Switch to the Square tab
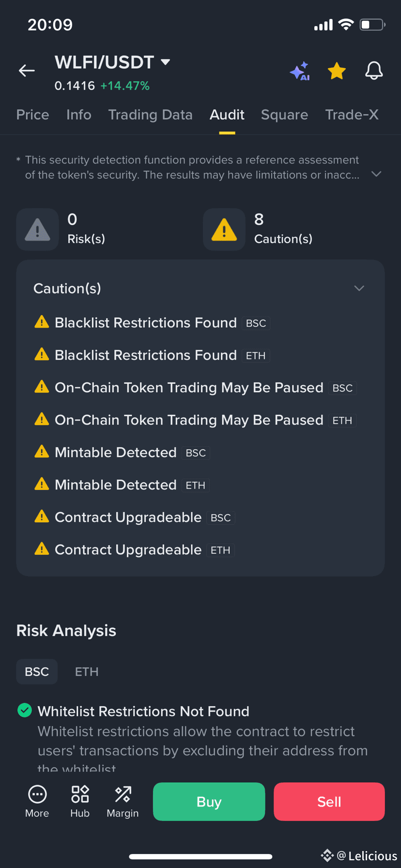401x868 pixels. click(284, 115)
